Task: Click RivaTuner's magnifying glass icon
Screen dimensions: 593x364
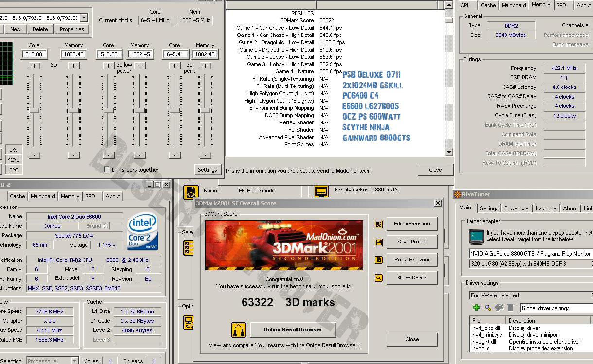Action: pyautogui.click(x=488, y=308)
